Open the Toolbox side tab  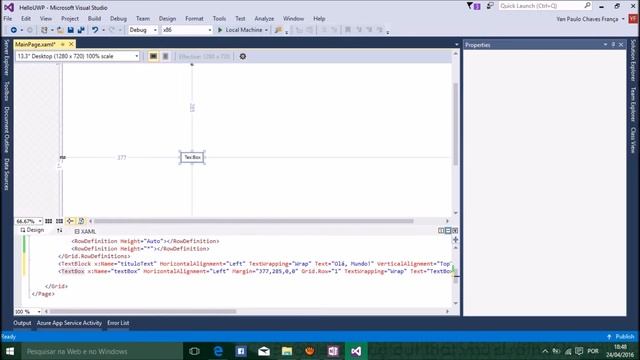click(x=7, y=91)
